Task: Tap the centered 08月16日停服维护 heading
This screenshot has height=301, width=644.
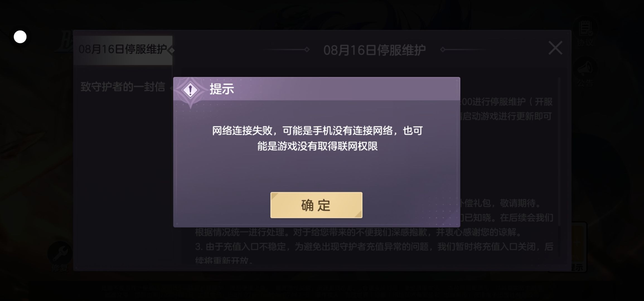Action: [374, 50]
